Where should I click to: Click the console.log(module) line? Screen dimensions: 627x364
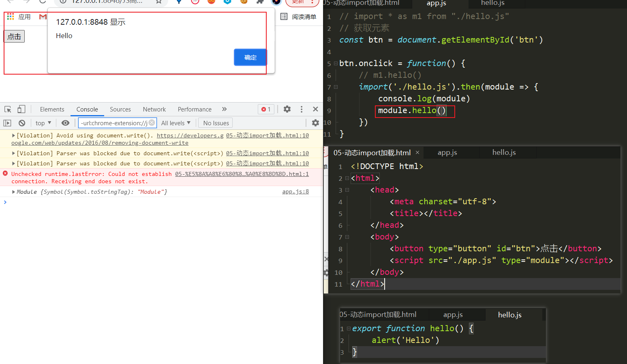(x=424, y=99)
